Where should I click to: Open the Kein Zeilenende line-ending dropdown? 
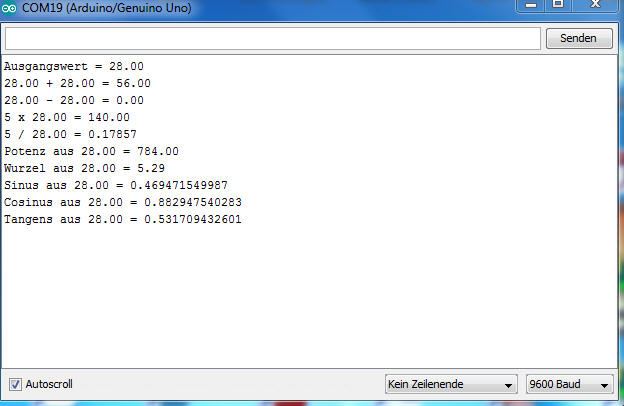(x=451, y=385)
